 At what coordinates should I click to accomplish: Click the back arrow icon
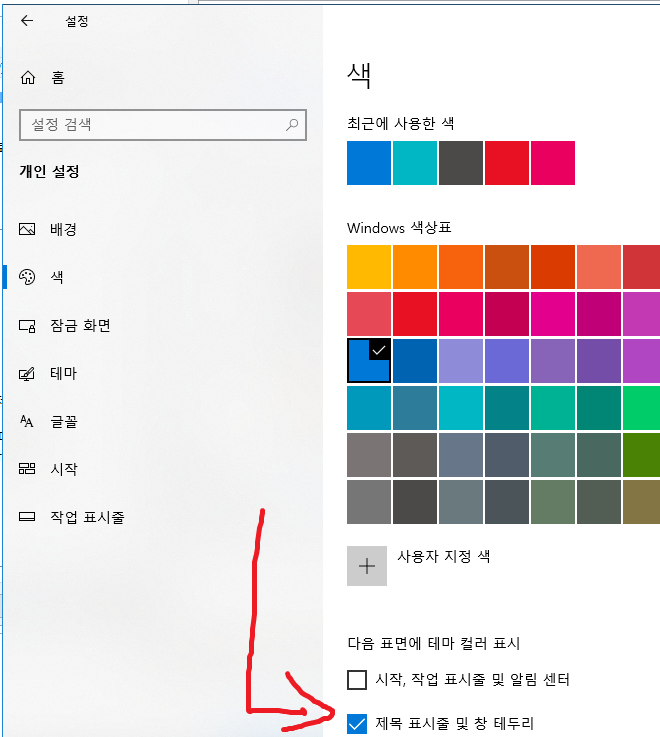coord(27,20)
